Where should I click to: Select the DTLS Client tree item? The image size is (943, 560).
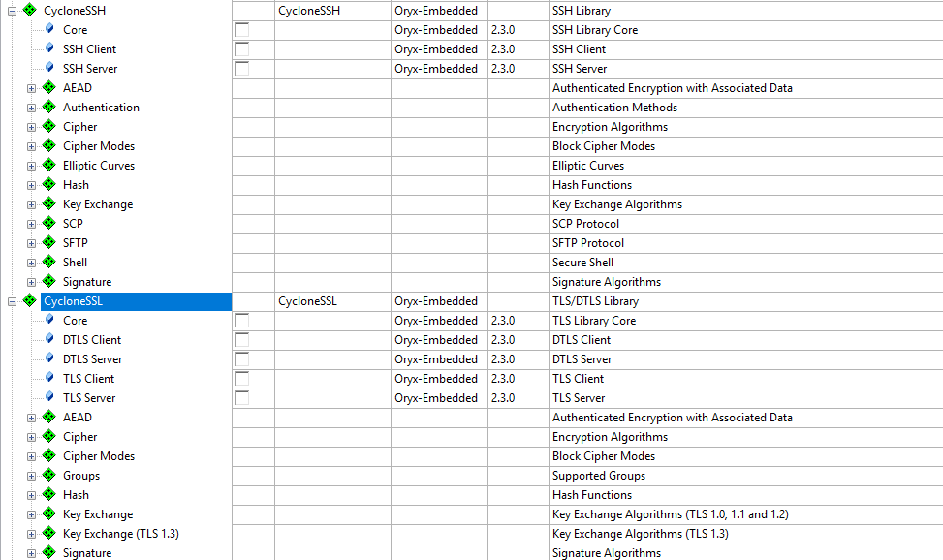point(92,340)
